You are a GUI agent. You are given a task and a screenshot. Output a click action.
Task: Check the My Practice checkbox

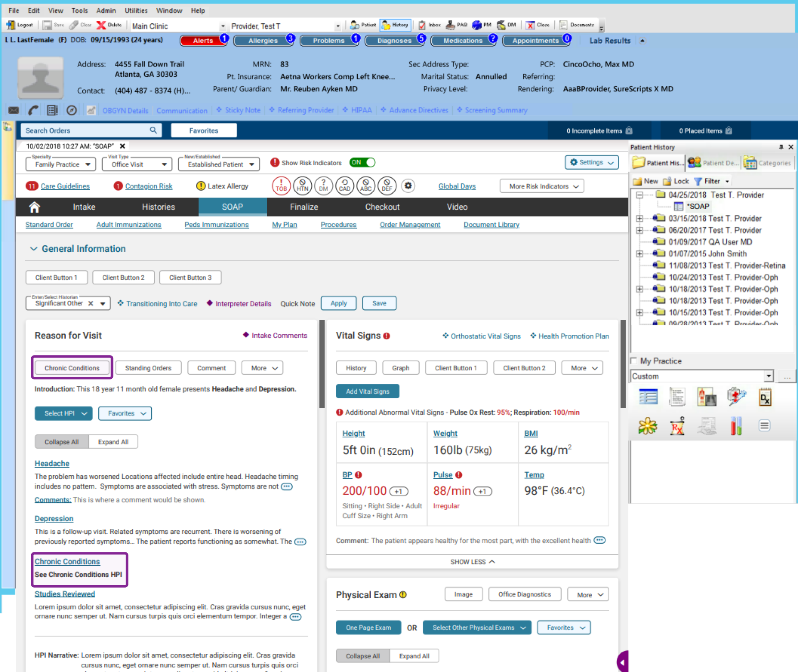pos(634,361)
